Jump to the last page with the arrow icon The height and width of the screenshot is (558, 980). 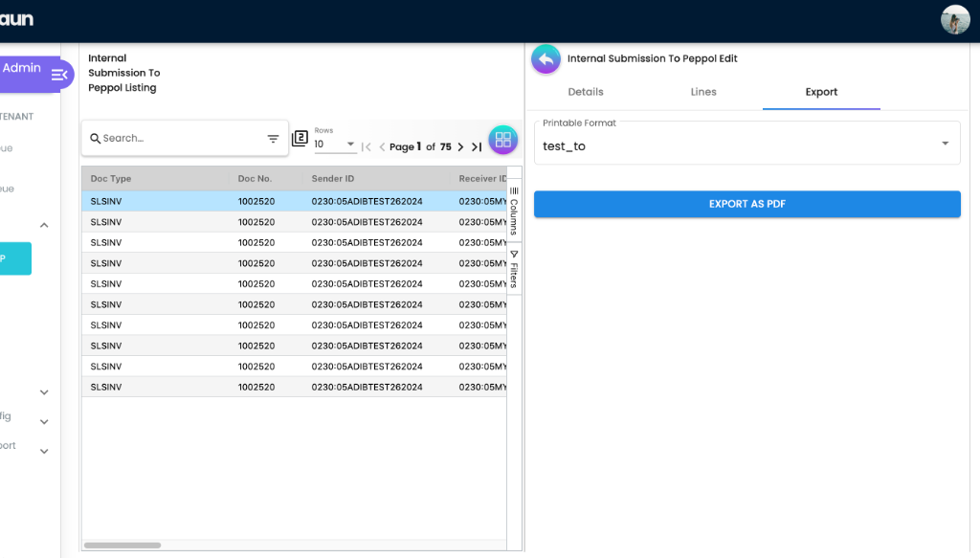pos(477,146)
